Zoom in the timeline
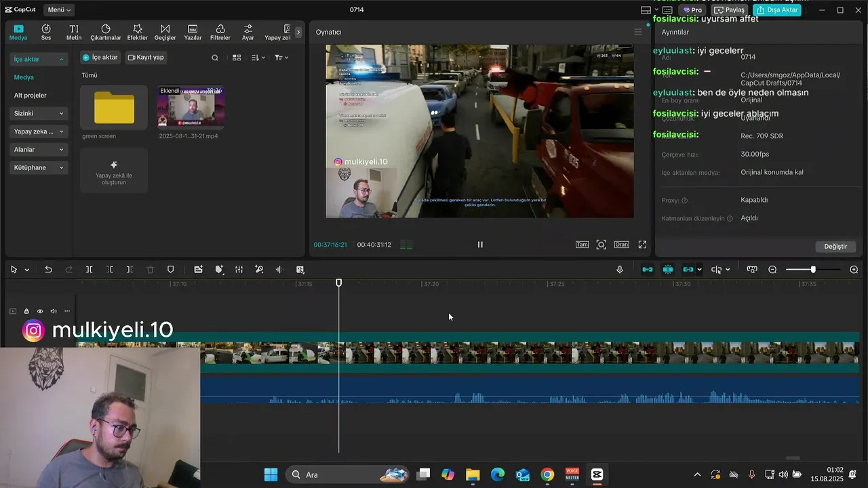This screenshot has width=868, height=488. (854, 270)
